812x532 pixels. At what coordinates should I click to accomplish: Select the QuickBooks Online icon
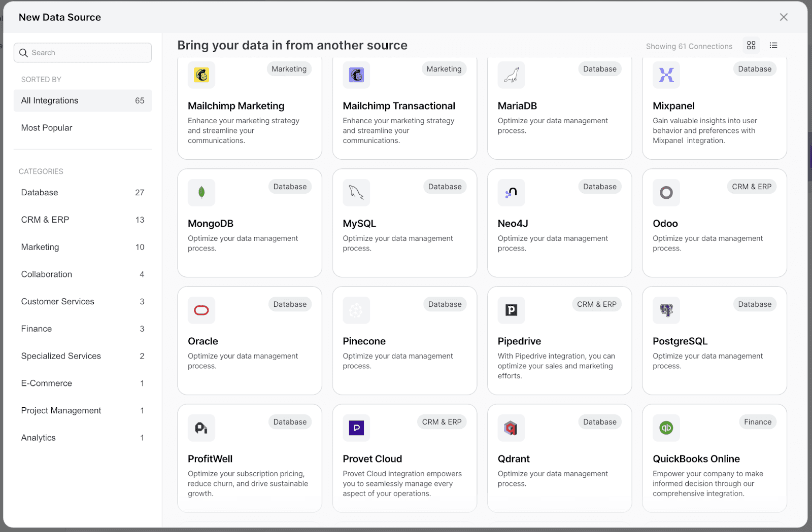666,428
